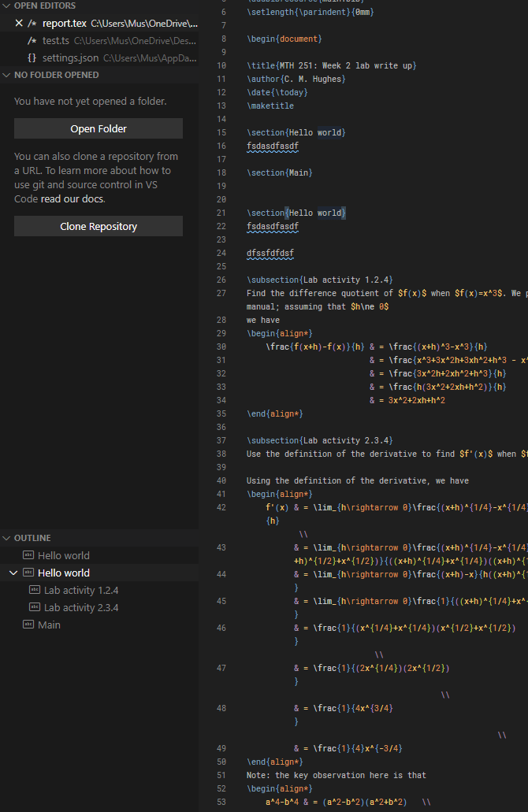Collapse the NO FOLDER OPENED section
The width and height of the screenshot is (528, 812).
click(x=8, y=76)
